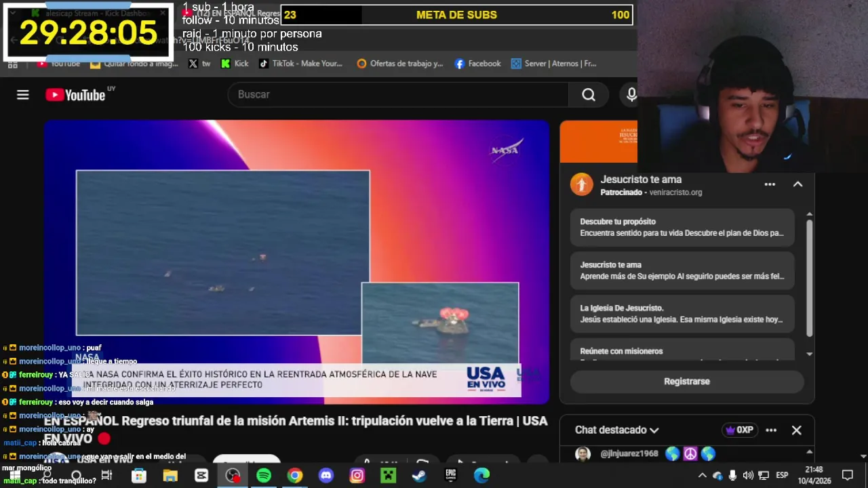868x488 pixels.
Task: Open the live chat three-dot options
Action: point(771,430)
